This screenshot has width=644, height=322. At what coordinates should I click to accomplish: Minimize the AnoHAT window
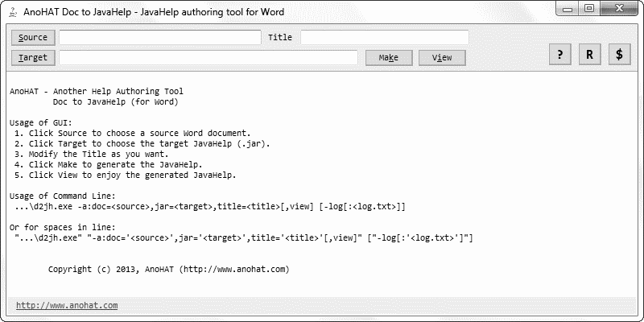point(568,9)
